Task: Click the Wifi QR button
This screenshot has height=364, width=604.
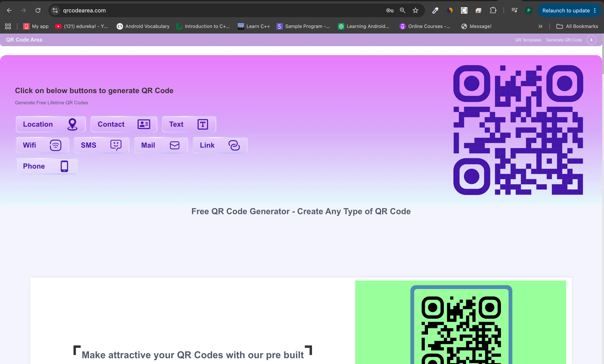Action: coord(42,145)
